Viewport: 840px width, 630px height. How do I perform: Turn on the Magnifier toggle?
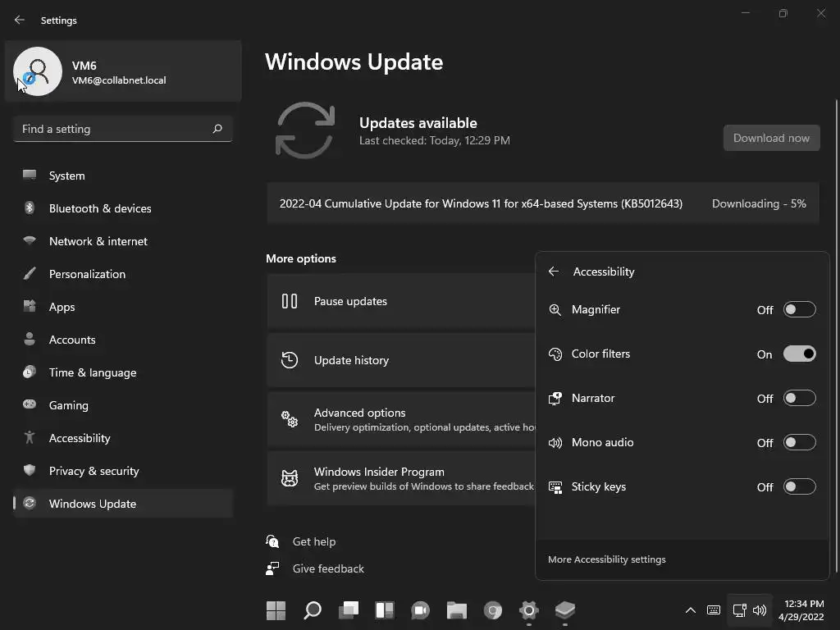click(x=799, y=309)
